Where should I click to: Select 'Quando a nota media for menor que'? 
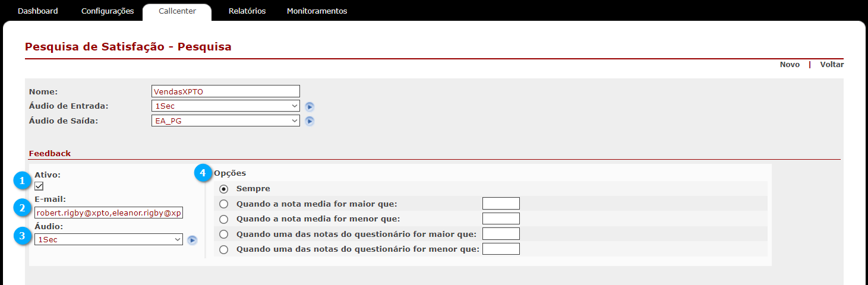pos(224,219)
